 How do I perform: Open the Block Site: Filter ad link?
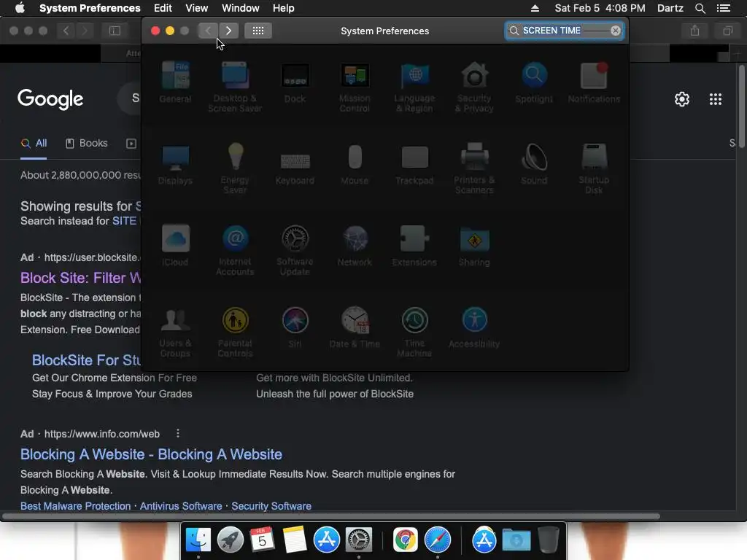[80, 278]
